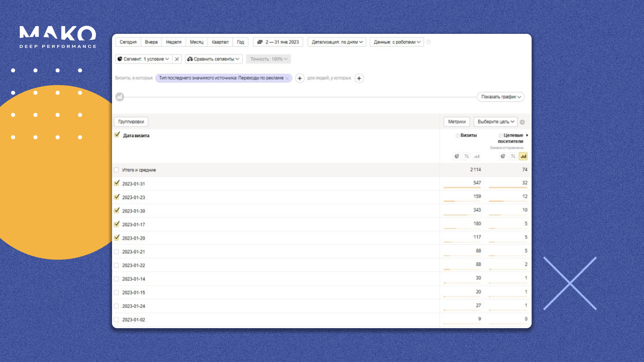The width and height of the screenshot is (644, 362).
Task: Click percent icon under Визиты column
Action: pyautogui.click(x=467, y=156)
